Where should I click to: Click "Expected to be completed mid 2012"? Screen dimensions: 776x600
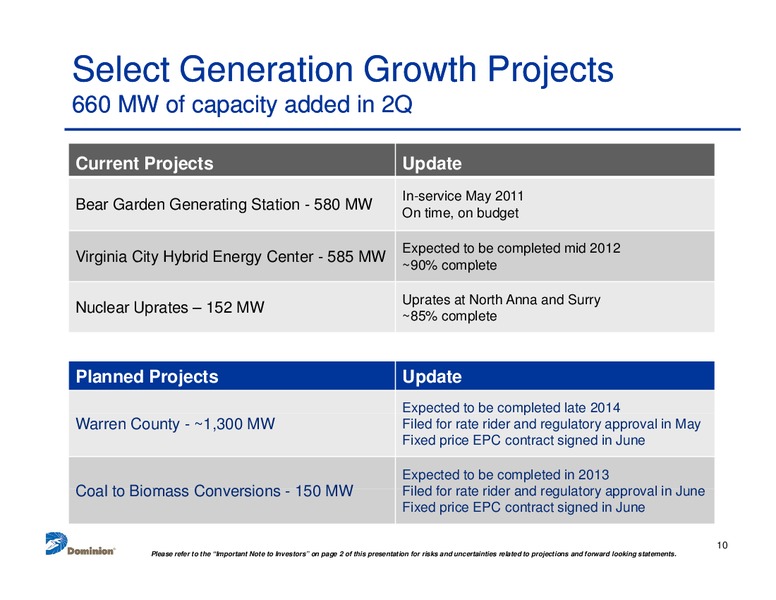click(511, 248)
